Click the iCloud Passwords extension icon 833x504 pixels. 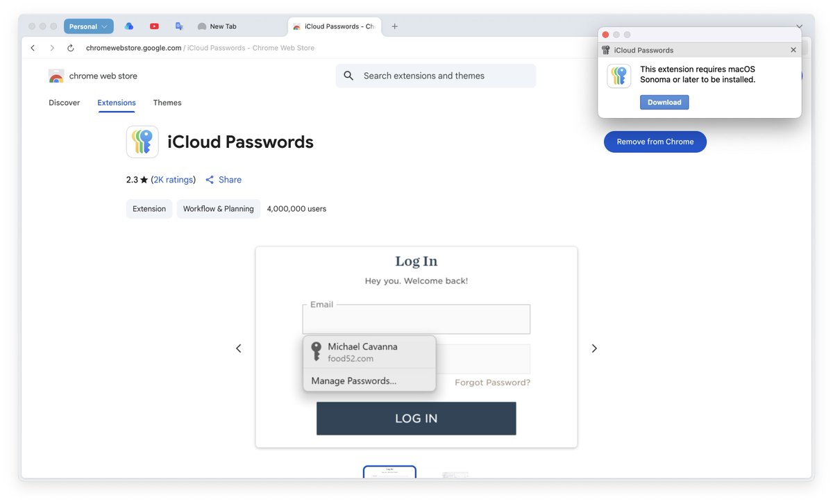click(x=142, y=142)
